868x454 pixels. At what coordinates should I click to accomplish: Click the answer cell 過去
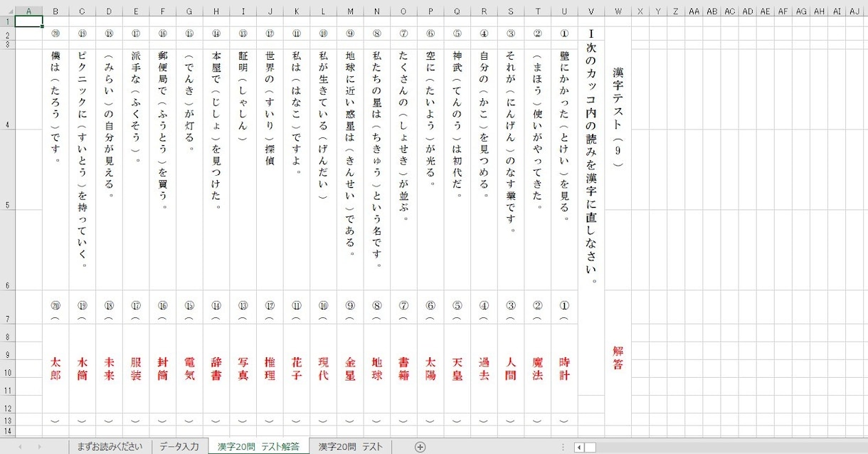pos(484,369)
